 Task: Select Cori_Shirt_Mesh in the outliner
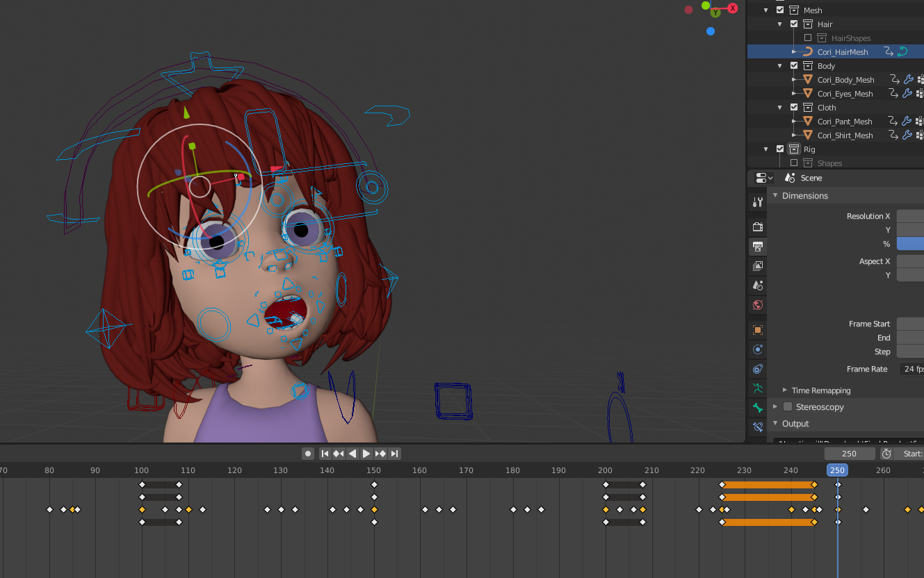tap(845, 135)
